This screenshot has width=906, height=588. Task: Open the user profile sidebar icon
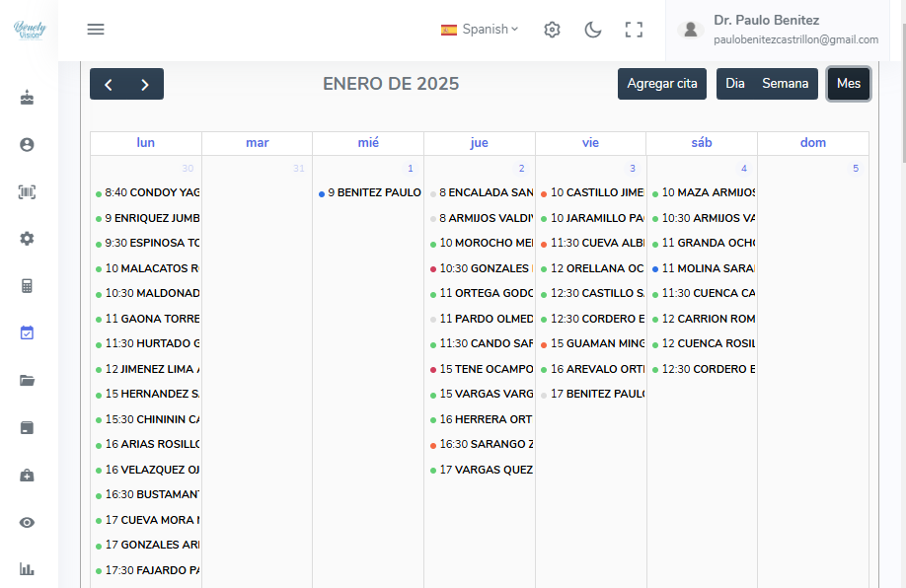[27, 145]
